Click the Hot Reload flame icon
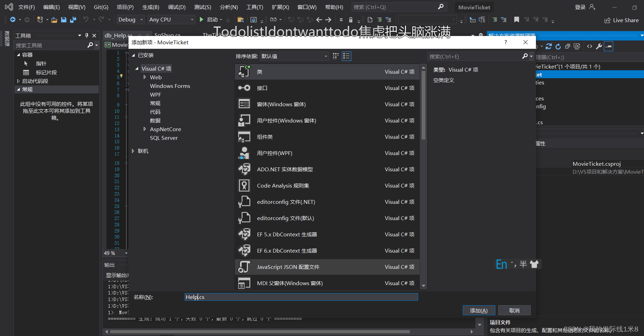This screenshot has height=336, width=644. [228, 20]
